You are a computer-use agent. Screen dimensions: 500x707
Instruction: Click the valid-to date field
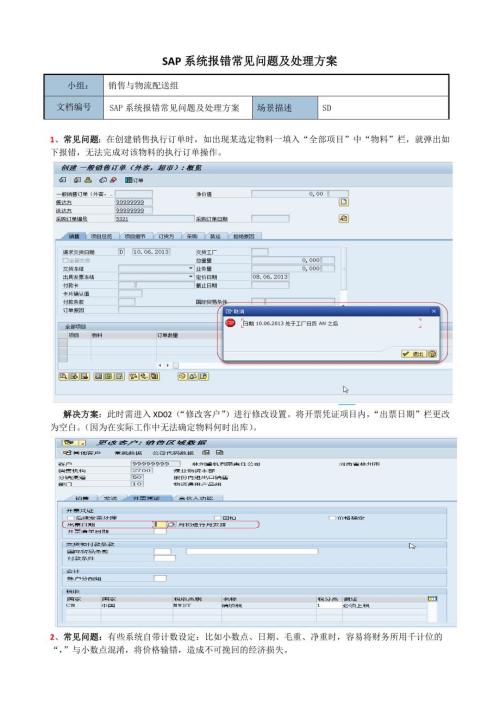coord(270,285)
